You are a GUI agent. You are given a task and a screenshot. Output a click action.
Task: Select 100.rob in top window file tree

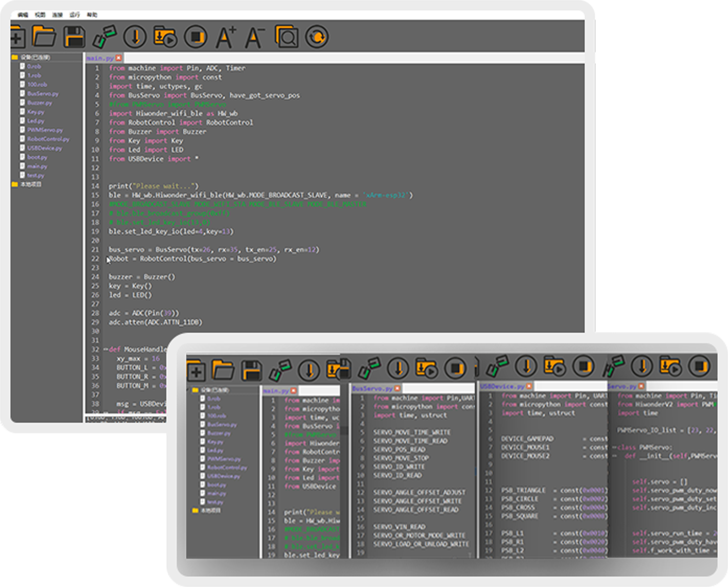[x=37, y=84]
